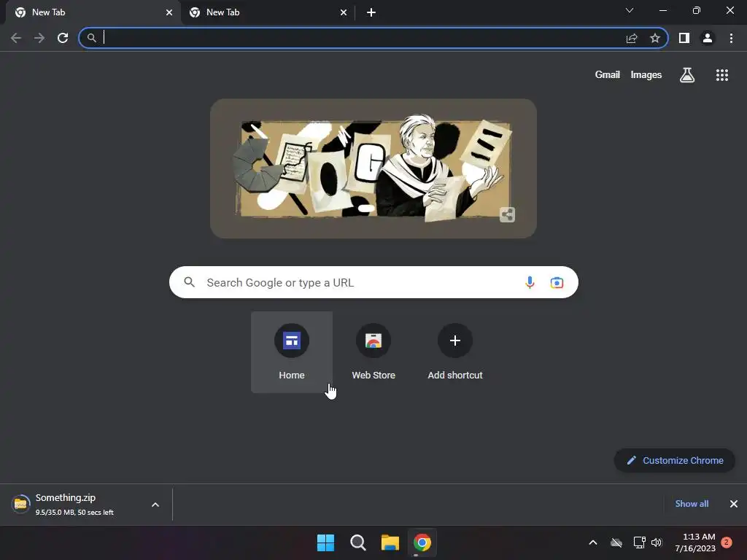This screenshot has height=560, width=747.
Task: Open the Web Store shortcut
Action: [373, 352]
